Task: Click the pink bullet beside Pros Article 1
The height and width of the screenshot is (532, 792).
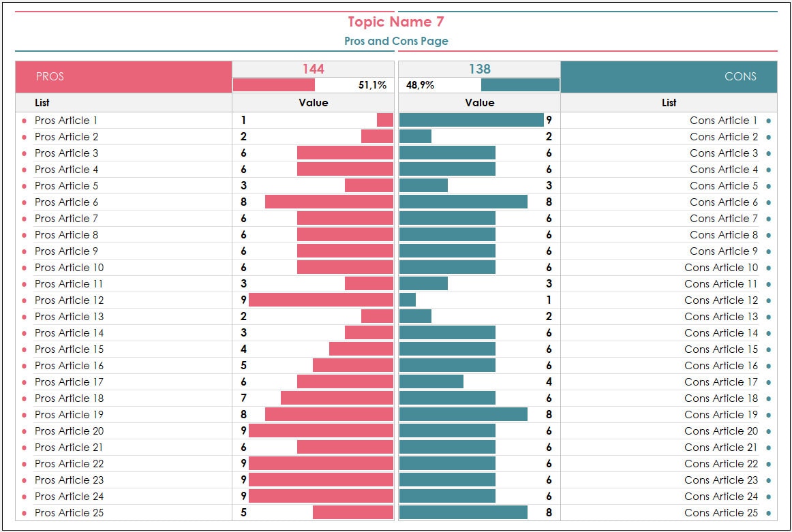Action: coord(24,121)
